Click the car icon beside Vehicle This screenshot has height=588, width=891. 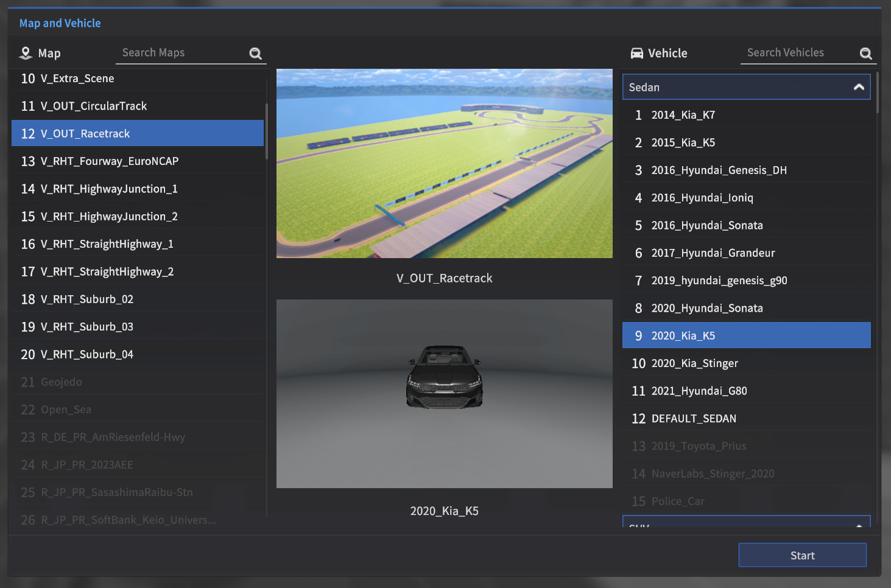(x=636, y=54)
